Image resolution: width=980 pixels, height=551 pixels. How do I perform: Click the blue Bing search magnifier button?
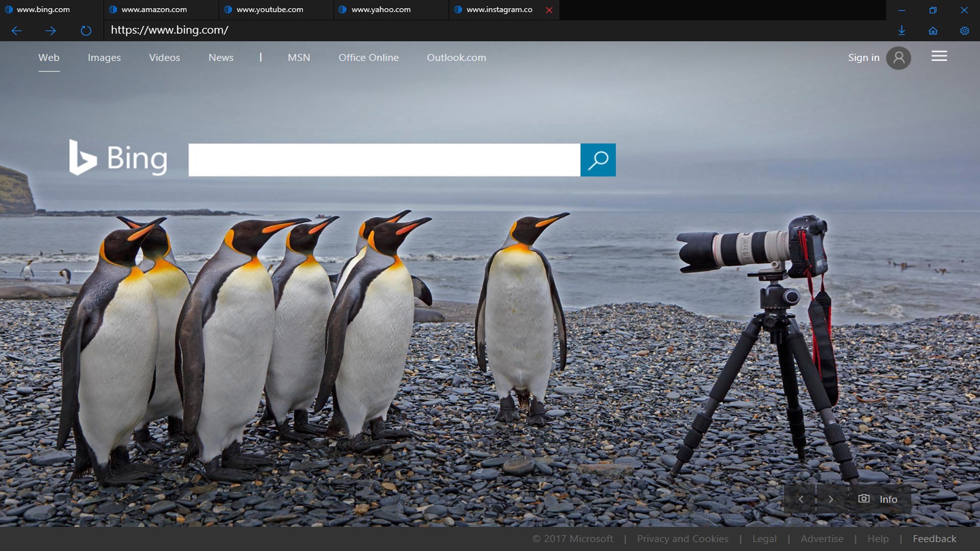pyautogui.click(x=598, y=160)
